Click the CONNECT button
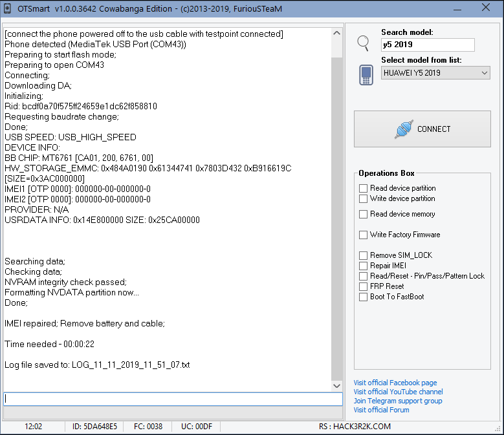 coord(422,129)
